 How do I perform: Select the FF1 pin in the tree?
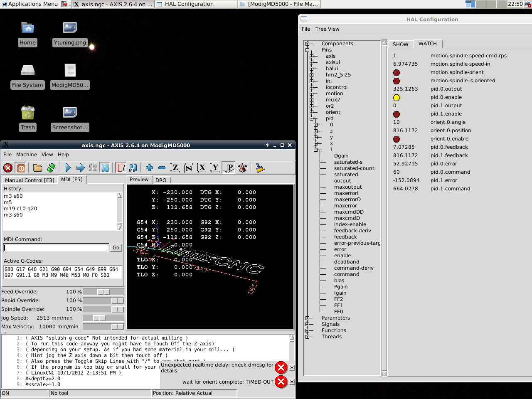point(338,305)
